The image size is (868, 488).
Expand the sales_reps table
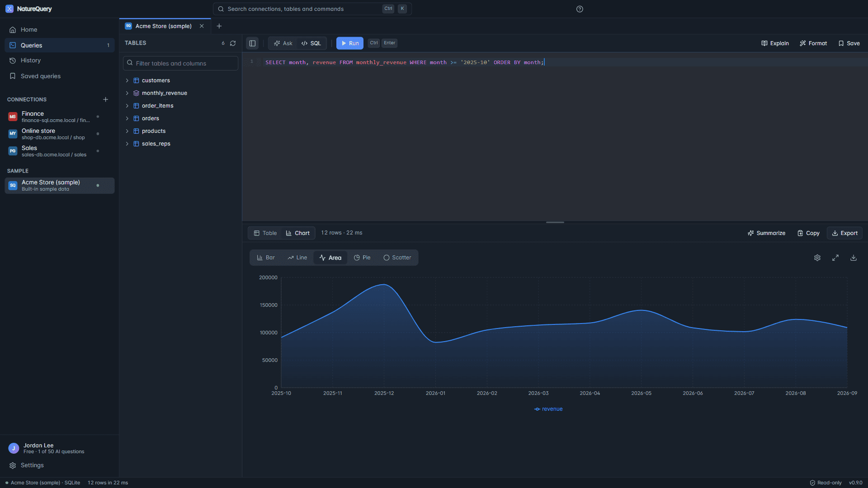127,144
